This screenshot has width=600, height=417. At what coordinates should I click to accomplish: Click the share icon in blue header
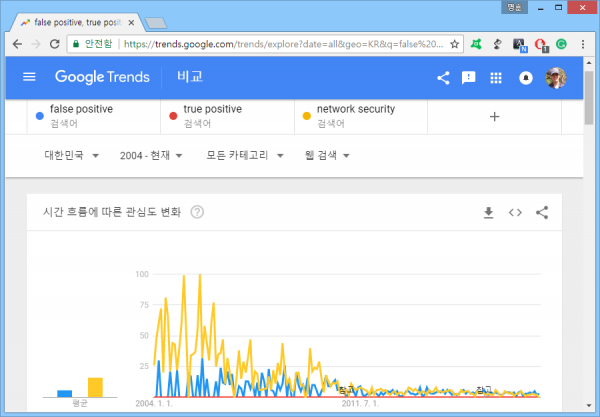coord(443,78)
